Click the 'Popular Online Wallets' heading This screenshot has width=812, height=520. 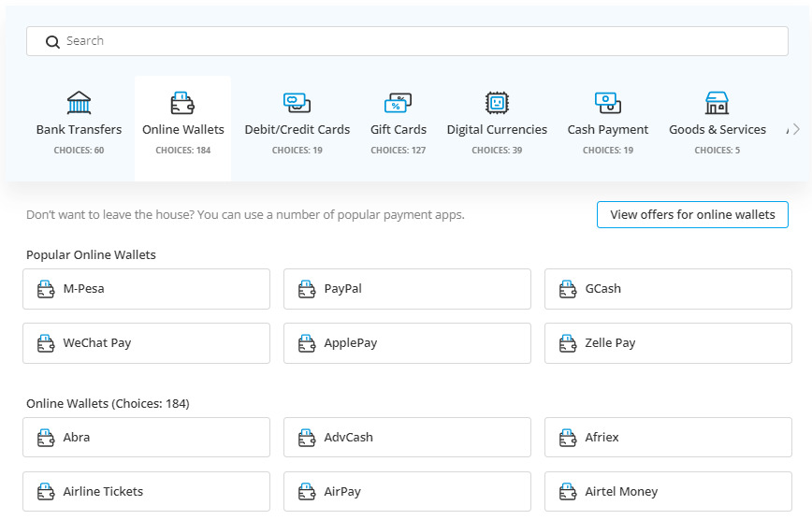[x=91, y=254]
